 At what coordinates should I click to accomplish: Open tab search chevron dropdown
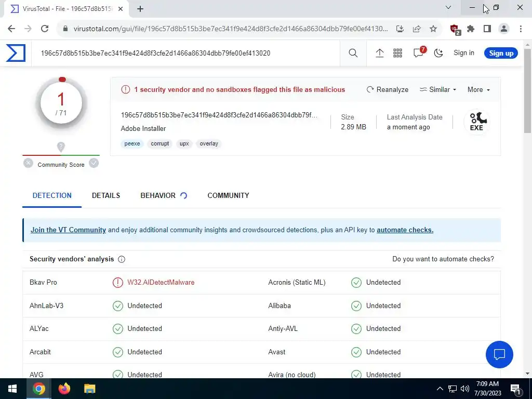[x=448, y=7]
